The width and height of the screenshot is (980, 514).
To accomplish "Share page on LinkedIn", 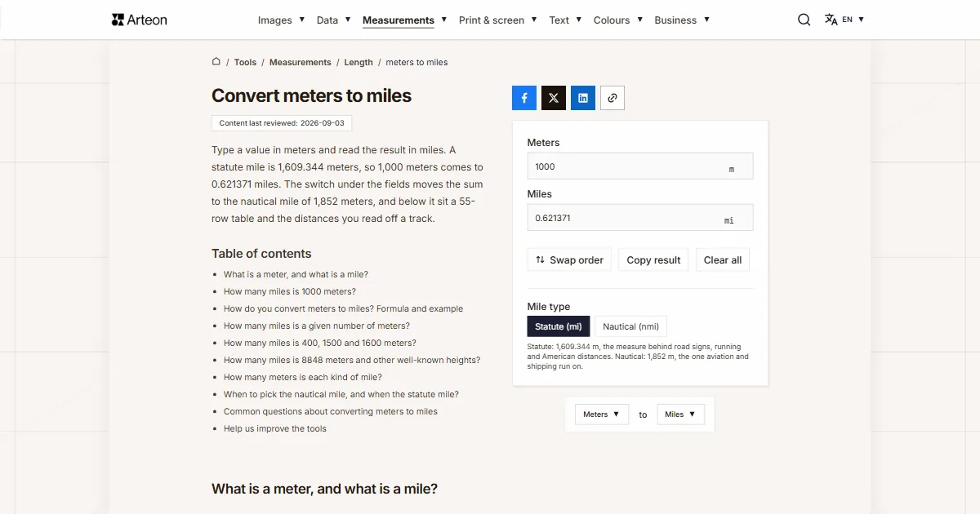I will [583, 98].
